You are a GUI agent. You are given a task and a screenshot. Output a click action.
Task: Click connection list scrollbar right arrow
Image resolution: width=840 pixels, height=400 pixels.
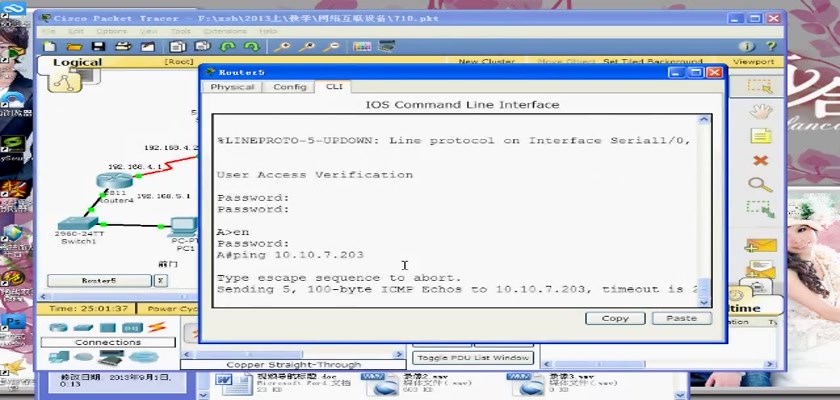pos(398,354)
